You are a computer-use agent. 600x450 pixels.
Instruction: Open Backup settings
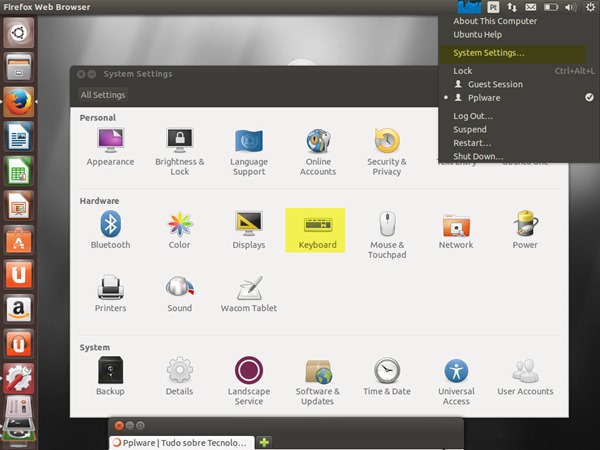110,376
